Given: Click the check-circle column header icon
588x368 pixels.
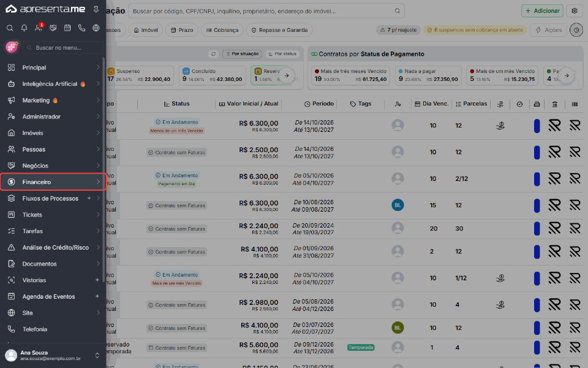Looking at the screenshot, I should click(x=519, y=104).
